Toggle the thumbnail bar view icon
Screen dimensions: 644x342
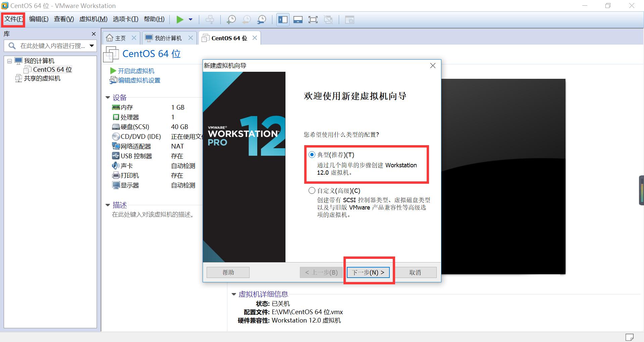tap(298, 20)
